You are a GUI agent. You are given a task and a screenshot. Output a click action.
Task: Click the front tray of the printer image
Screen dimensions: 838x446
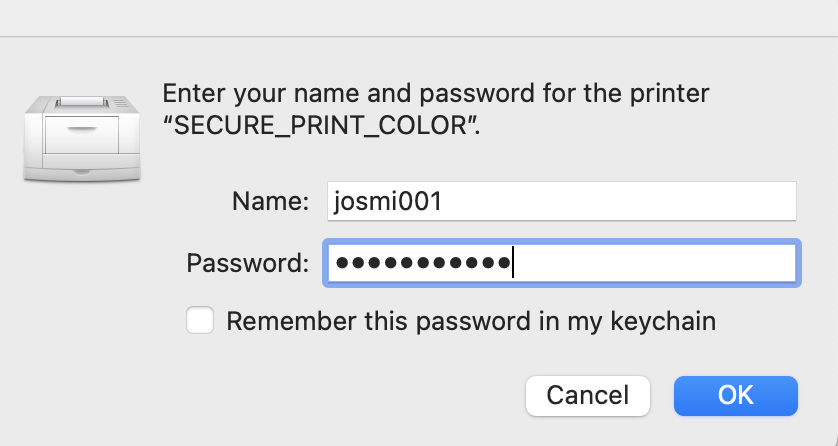(82, 135)
